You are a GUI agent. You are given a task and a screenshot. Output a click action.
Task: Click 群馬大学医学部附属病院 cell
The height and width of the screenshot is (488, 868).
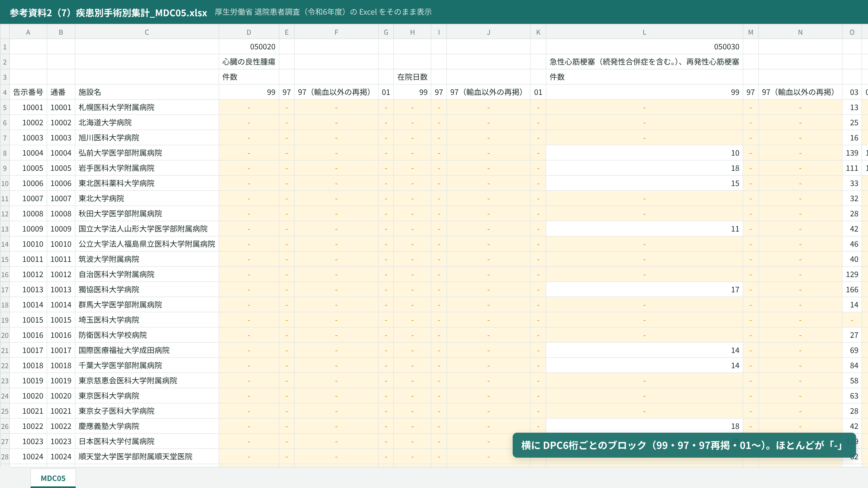[x=146, y=304]
